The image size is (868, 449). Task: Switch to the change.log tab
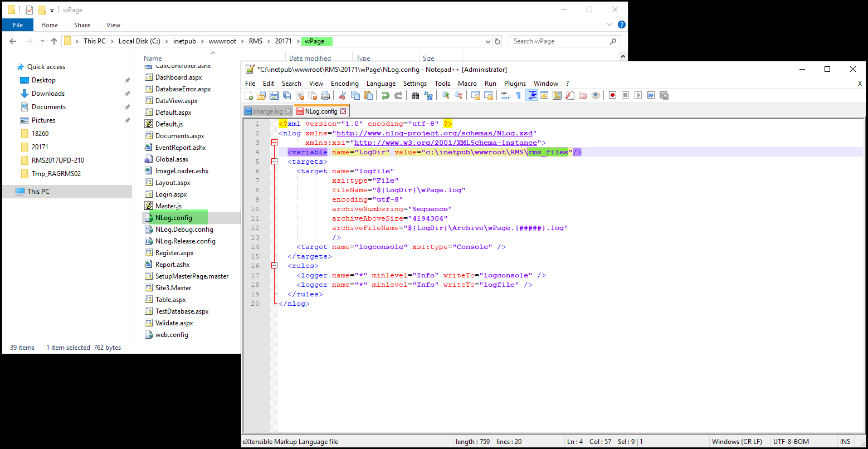point(267,111)
